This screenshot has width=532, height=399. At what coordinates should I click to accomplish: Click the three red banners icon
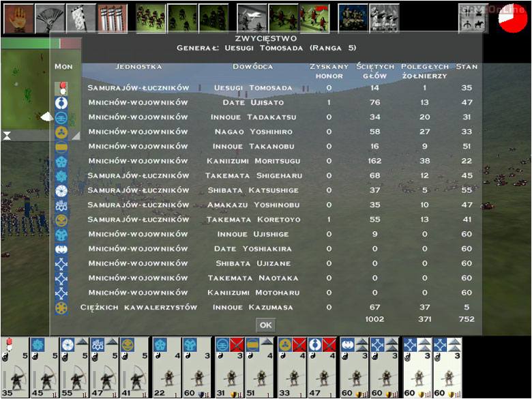pyautogui.click(x=112, y=18)
